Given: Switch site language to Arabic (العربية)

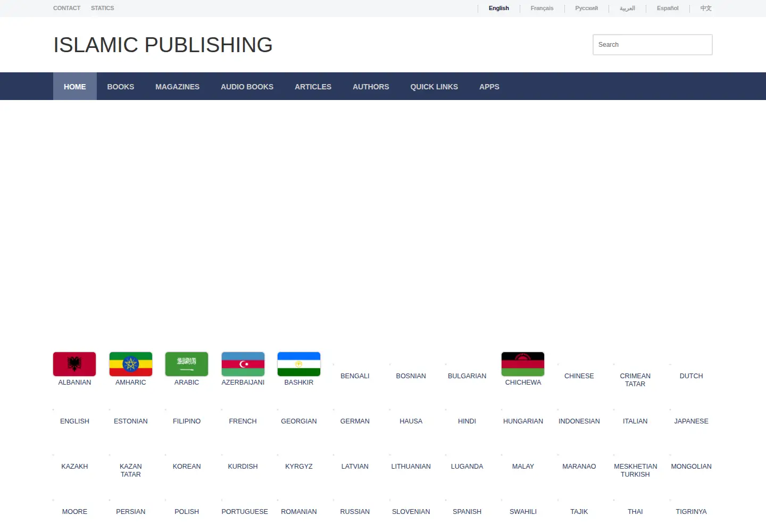Looking at the screenshot, I should coord(628,8).
